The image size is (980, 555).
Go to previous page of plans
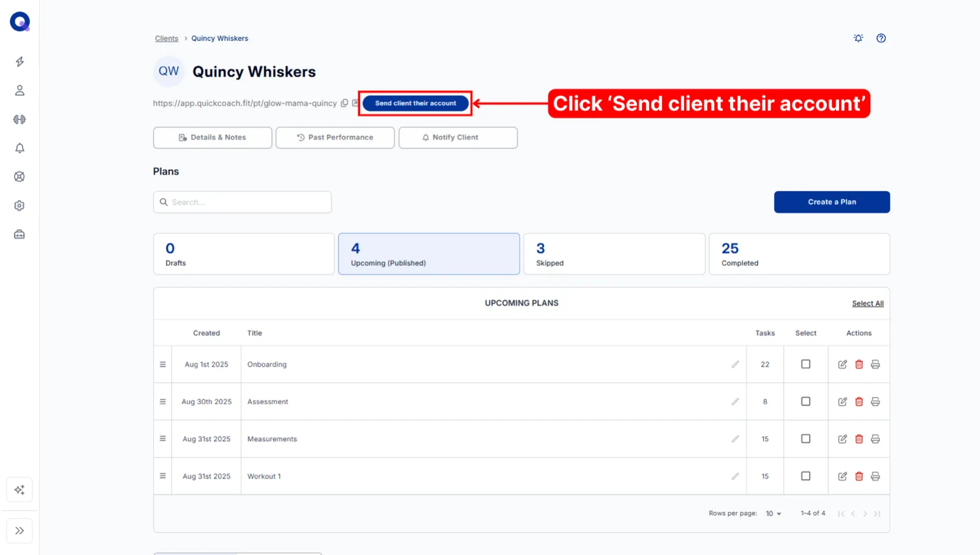click(x=853, y=514)
